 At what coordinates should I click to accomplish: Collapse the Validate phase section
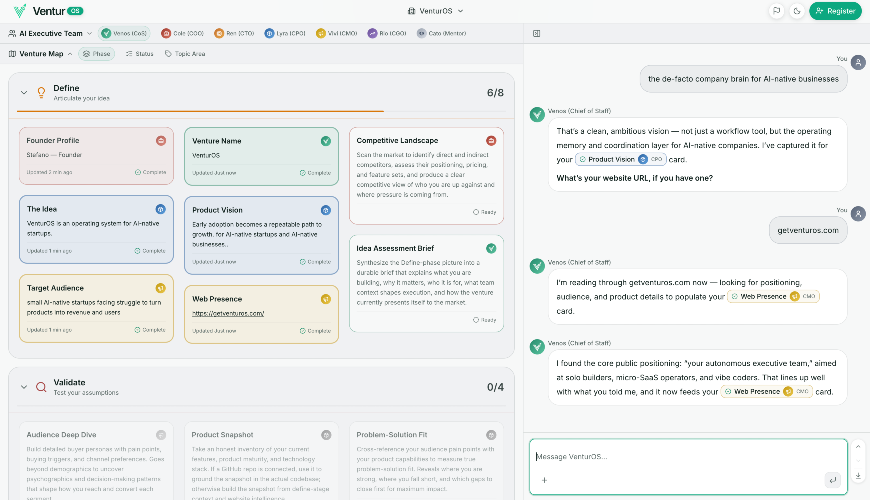(24, 387)
